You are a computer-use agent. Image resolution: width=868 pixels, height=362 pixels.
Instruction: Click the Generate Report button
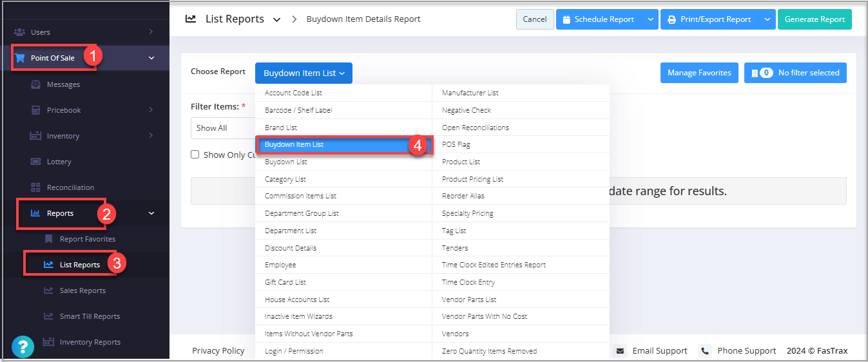point(815,19)
